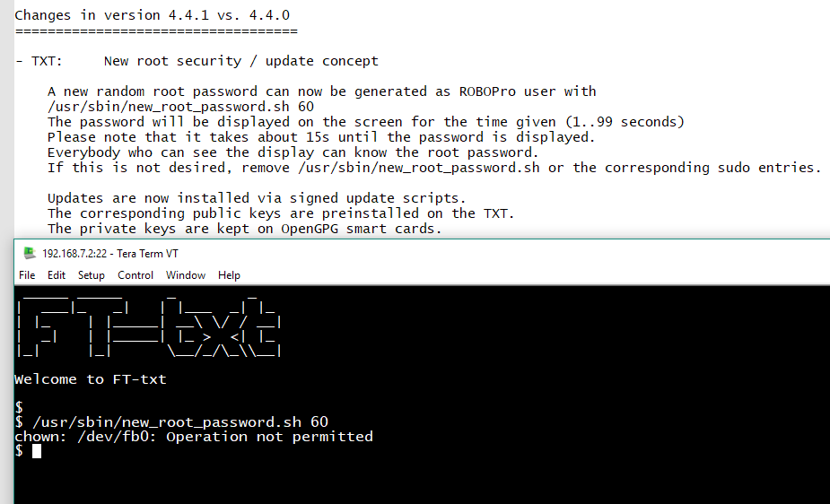Click the chown Operation not permitted error line
The width and height of the screenshot is (830, 504).
[x=194, y=437]
